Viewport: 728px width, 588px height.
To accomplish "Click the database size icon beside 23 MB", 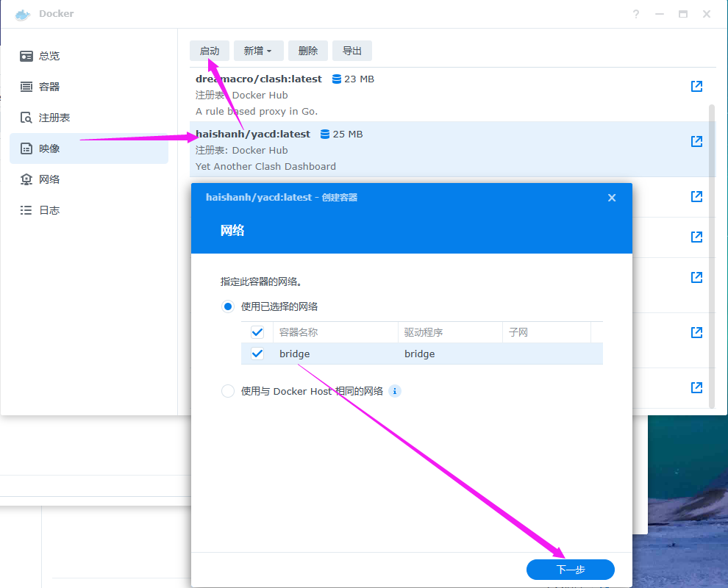I will point(337,79).
